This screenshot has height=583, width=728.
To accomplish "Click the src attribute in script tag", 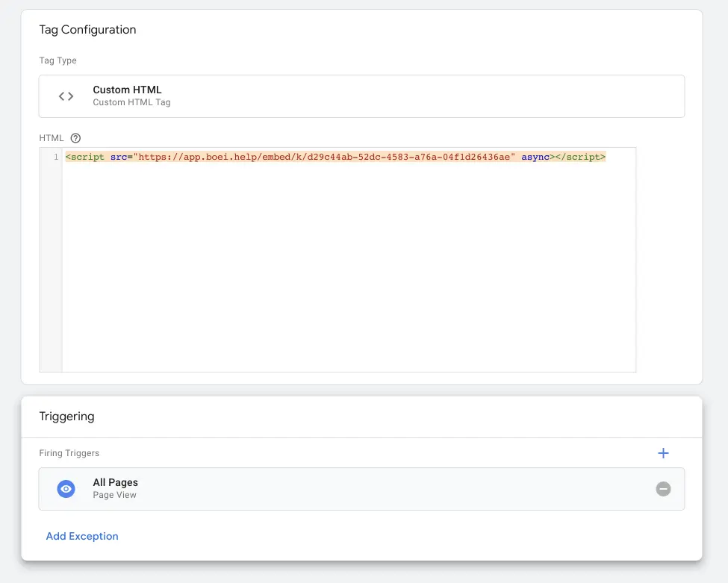I will pyautogui.click(x=118, y=158).
